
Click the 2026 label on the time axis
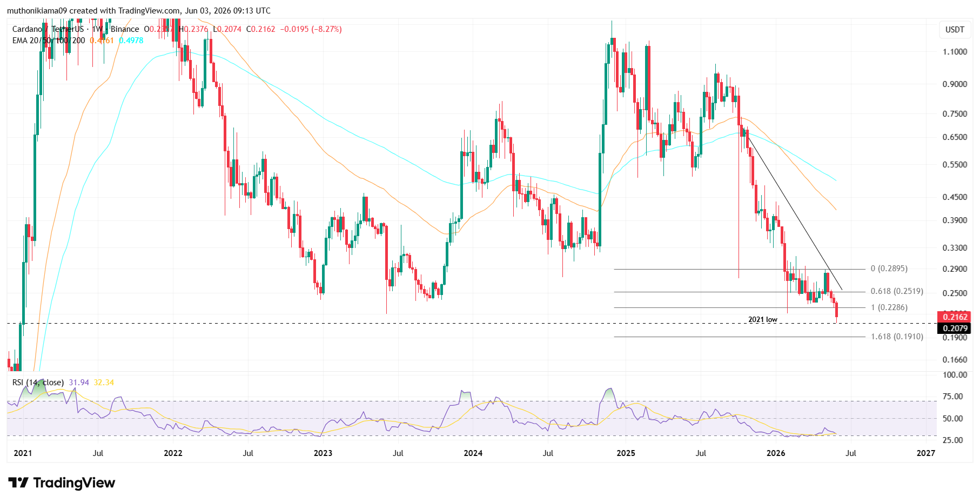(x=776, y=453)
